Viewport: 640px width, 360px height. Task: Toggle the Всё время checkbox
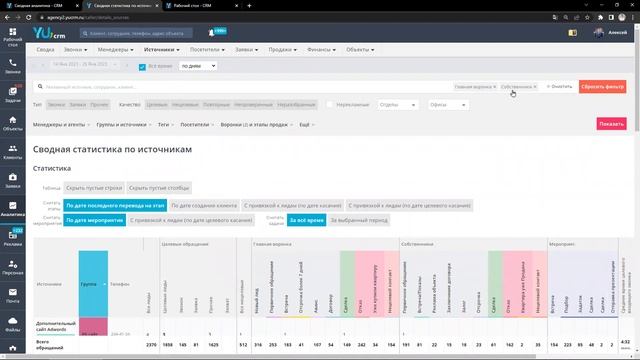point(142,67)
